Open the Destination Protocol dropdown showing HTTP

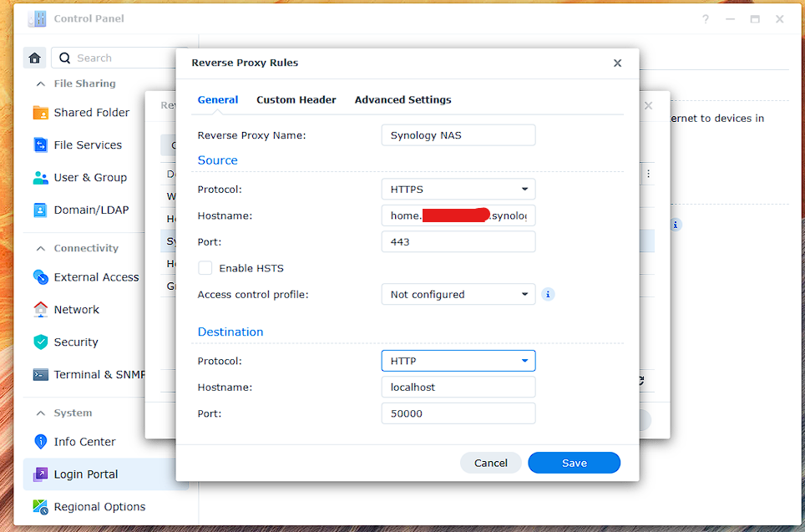click(x=458, y=360)
